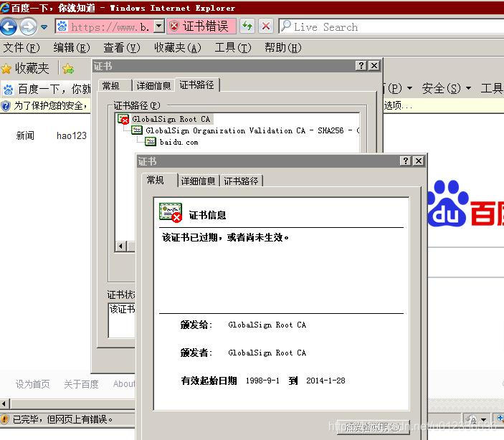Image resolution: width=504 pixels, height=440 pixels.
Task: Switch to 详细信息 tab in back certificate dialog
Action: [x=153, y=85]
